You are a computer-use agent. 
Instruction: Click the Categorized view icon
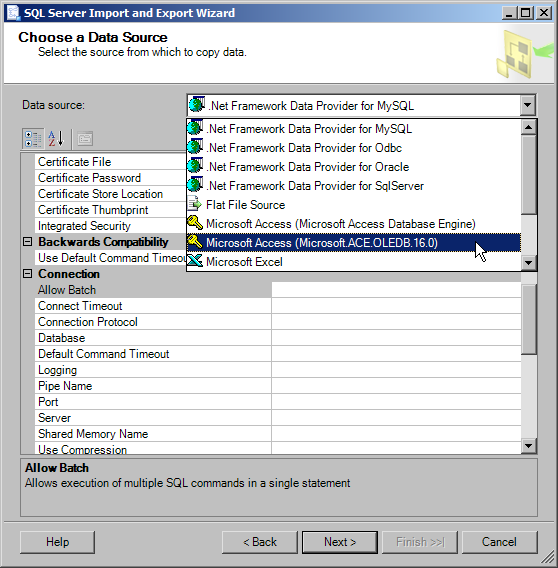click(33, 139)
